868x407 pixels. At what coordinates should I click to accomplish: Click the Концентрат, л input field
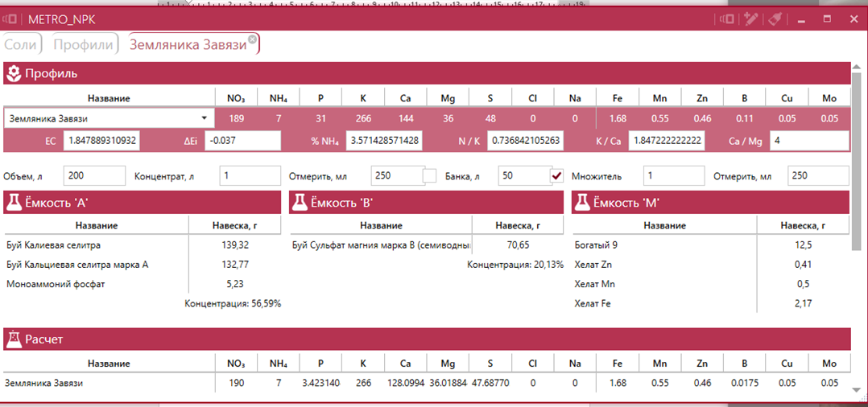249,175
